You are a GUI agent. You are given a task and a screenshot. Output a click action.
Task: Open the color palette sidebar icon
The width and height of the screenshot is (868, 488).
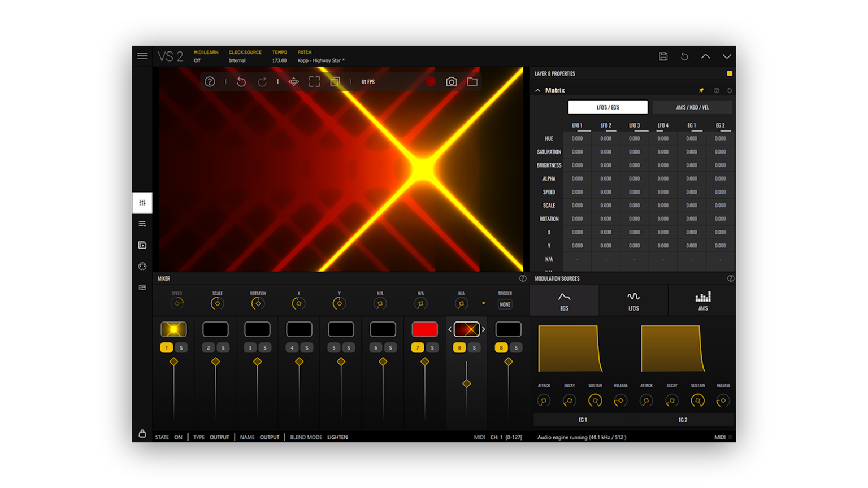click(142, 267)
